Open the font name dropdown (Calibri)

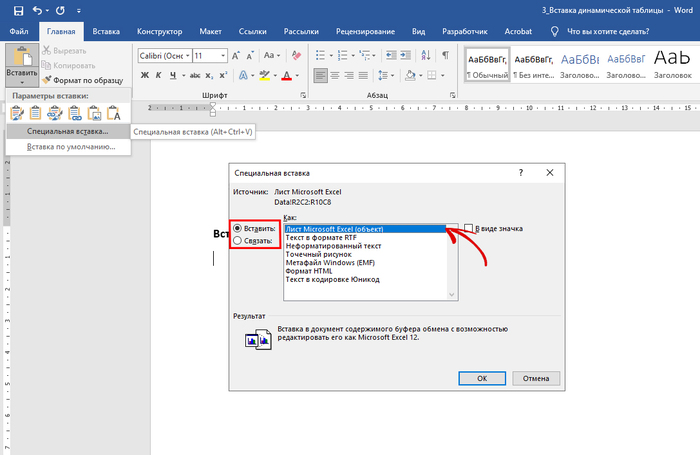point(188,56)
